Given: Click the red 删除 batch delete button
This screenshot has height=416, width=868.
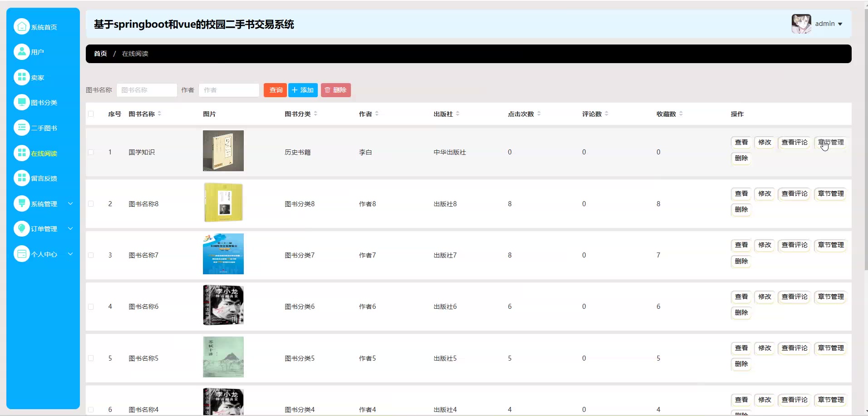Looking at the screenshot, I should (336, 90).
